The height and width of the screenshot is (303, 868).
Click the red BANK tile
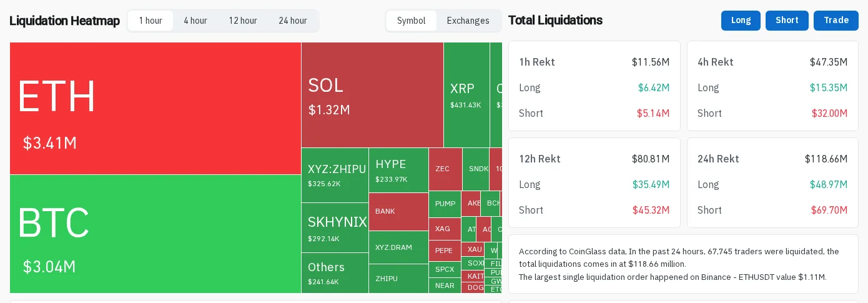[x=398, y=212]
